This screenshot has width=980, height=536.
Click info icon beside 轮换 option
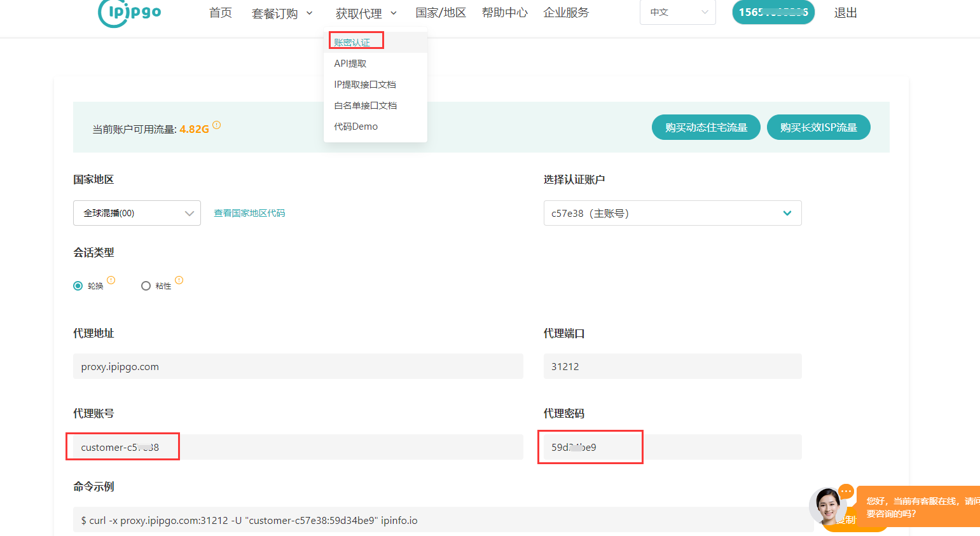pos(111,280)
